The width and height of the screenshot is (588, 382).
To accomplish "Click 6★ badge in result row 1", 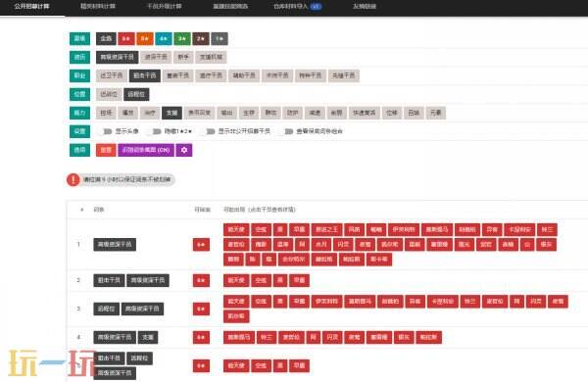I will (x=201, y=245).
